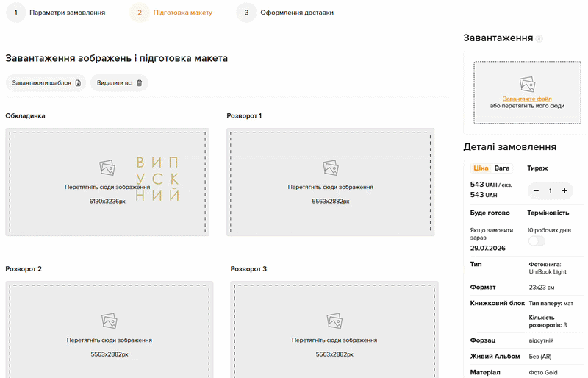This screenshot has width=588, height=378.
Task: Switch to the Вага tab
Action: (x=502, y=168)
